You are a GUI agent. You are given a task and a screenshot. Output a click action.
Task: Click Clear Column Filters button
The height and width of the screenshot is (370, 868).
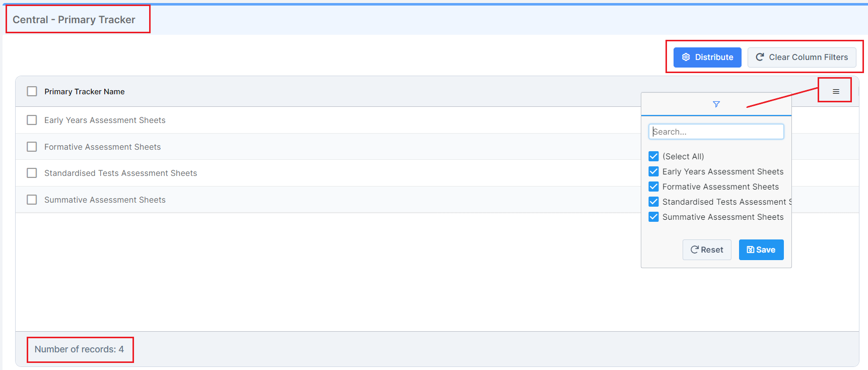(x=802, y=57)
